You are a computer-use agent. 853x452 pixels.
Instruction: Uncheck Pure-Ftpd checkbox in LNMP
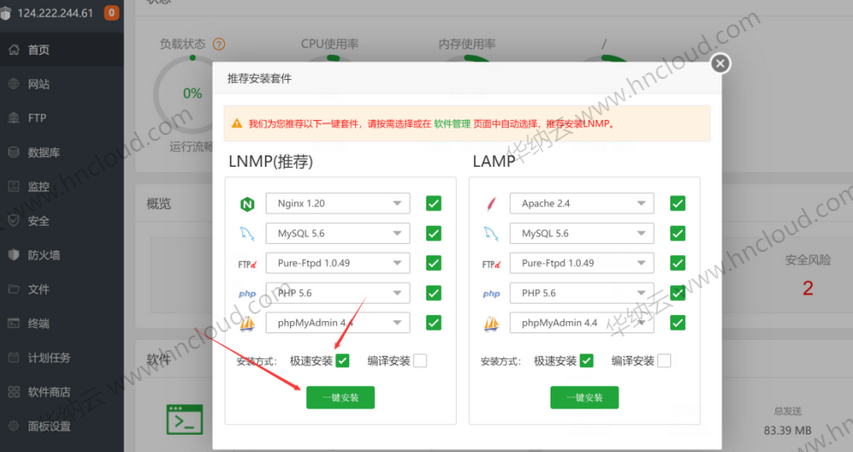click(434, 263)
